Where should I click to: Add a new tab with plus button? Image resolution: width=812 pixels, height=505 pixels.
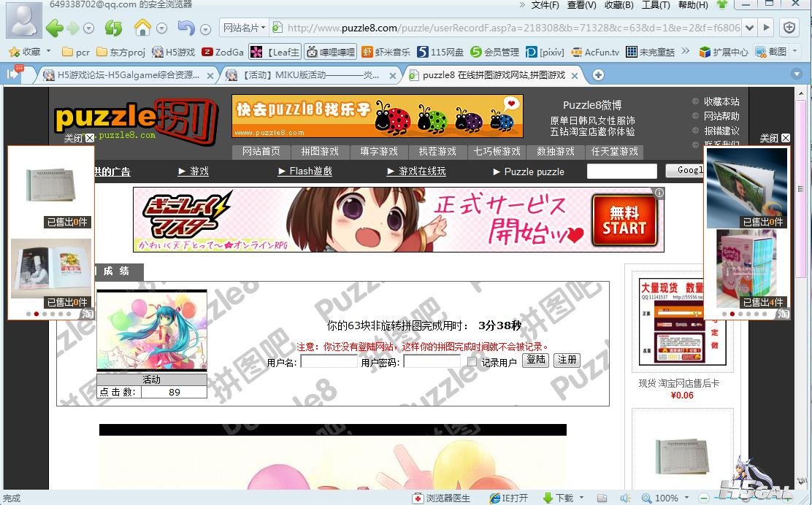point(598,75)
